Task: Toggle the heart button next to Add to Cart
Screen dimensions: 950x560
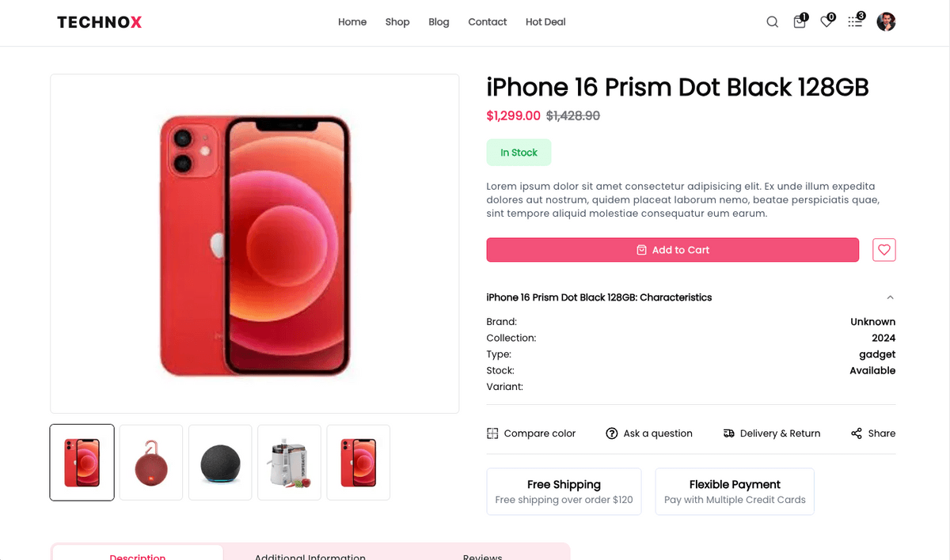Action: click(883, 249)
